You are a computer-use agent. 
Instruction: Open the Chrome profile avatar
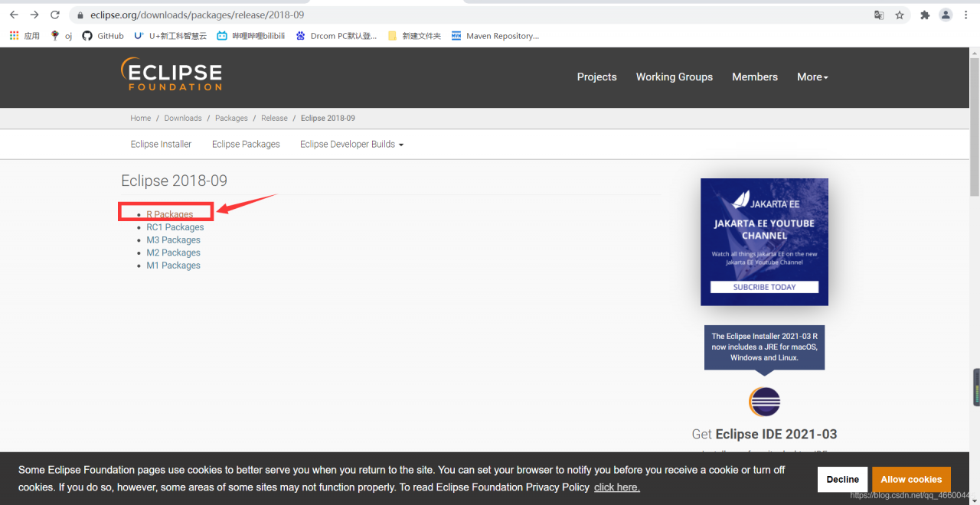pyautogui.click(x=946, y=15)
